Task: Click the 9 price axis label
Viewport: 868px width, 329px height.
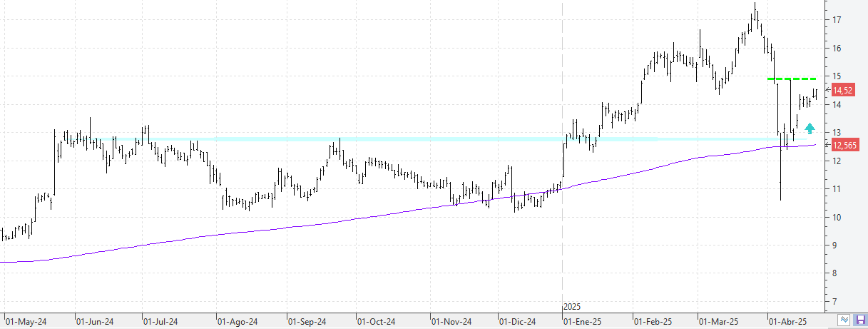Action: pyautogui.click(x=836, y=246)
